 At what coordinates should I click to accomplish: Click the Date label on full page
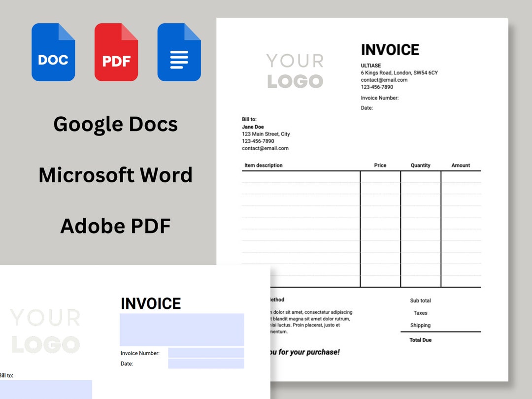pyautogui.click(x=367, y=108)
